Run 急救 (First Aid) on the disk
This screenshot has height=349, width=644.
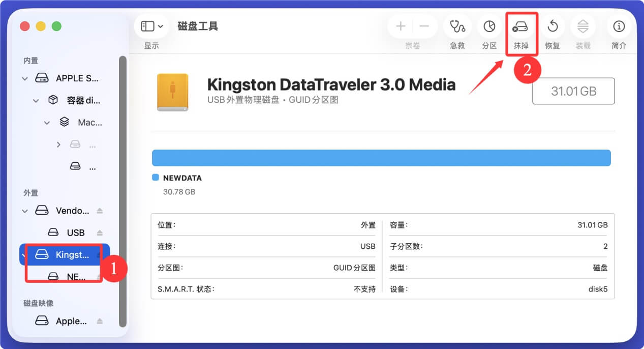(x=456, y=26)
